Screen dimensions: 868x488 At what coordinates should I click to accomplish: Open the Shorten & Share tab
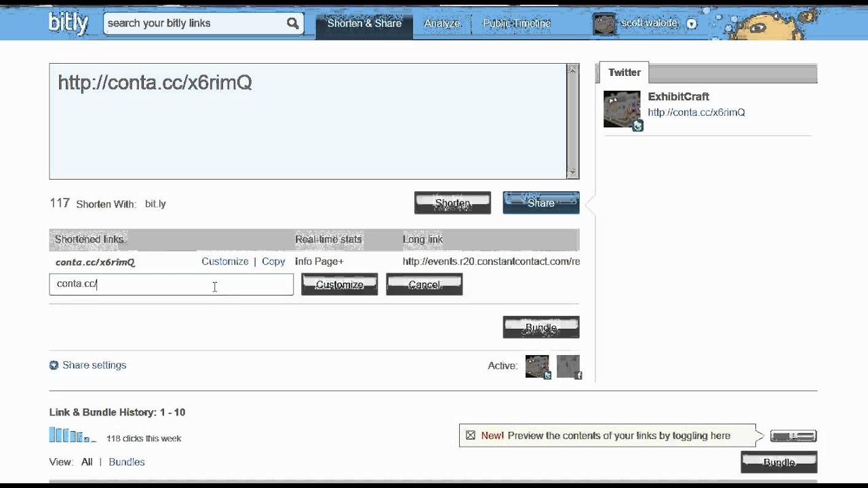(x=364, y=24)
